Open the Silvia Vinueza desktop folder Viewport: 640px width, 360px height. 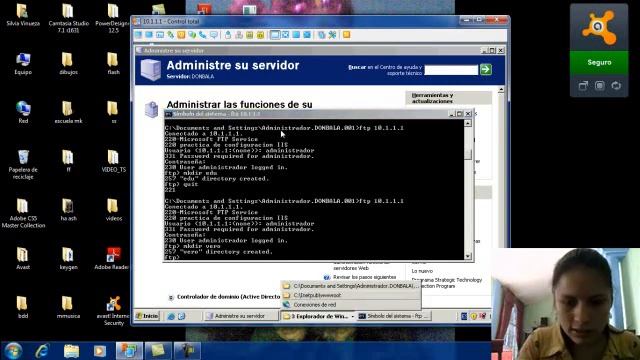pos(22,15)
